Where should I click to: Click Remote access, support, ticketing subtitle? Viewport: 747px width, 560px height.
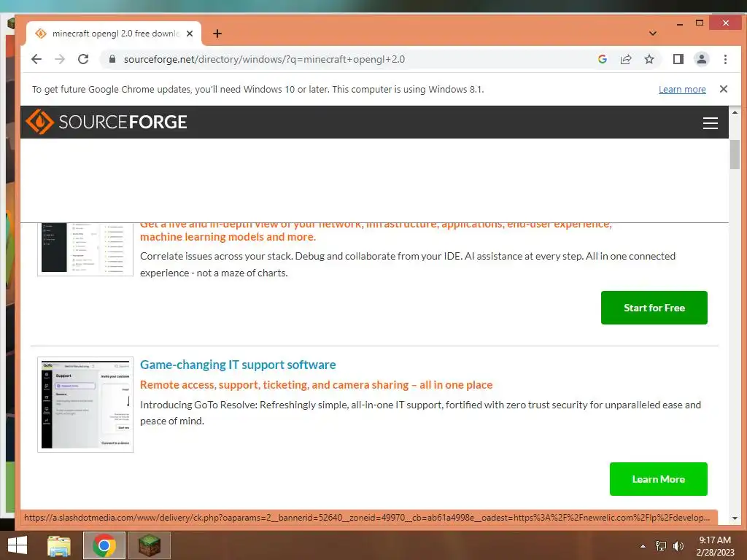(x=316, y=385)
